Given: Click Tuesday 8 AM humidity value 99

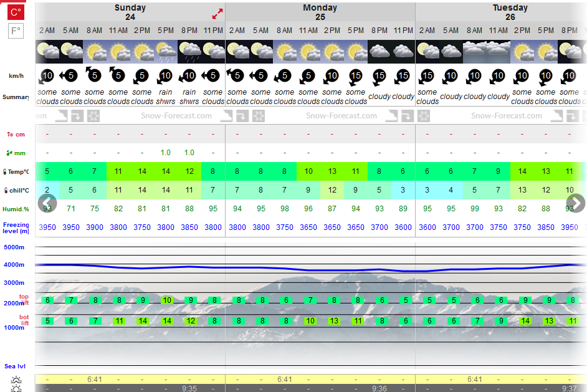Looking at the screenshot, I should (x=475, y=209).
